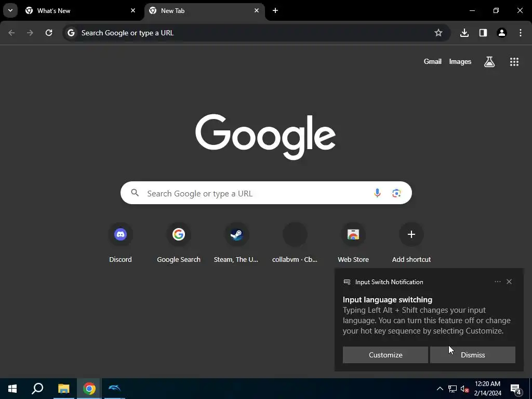The image size is (532, 399).
Task: Close the Input Switch Notification
Action: pyautogui.click(x=509, y=282)
